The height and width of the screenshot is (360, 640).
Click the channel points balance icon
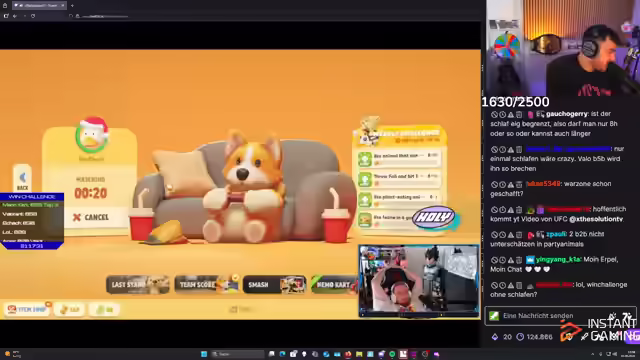(495, 337)
